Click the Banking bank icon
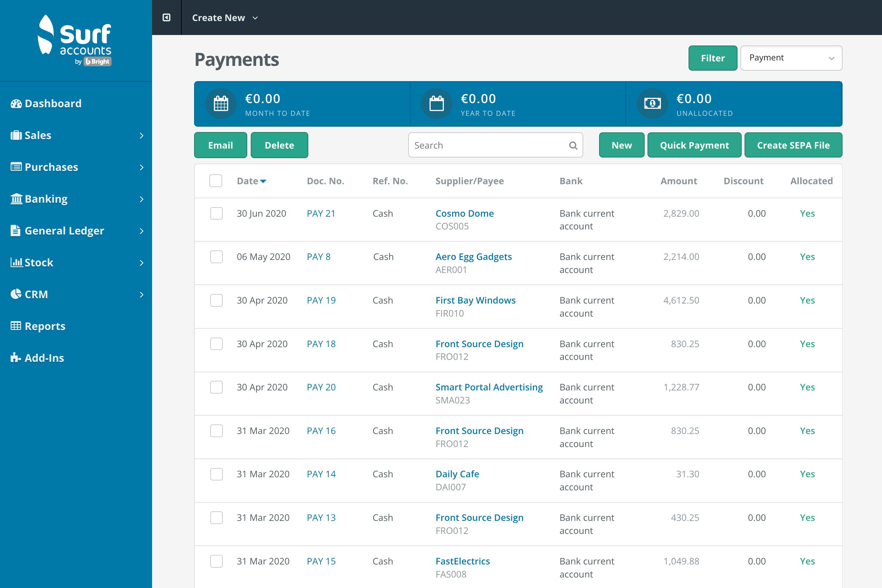 click(16, 199)
